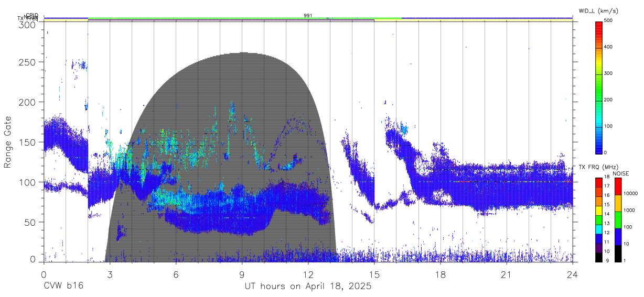This screenshot has width=644, height=297.
Task: Click the 11 label in the TX FRQ legend
Action: (607, 242)
